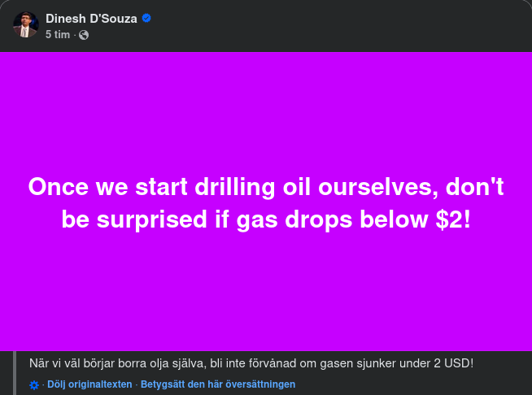Click the blue verified badge checkmark
532x395 pixels.
146,18
